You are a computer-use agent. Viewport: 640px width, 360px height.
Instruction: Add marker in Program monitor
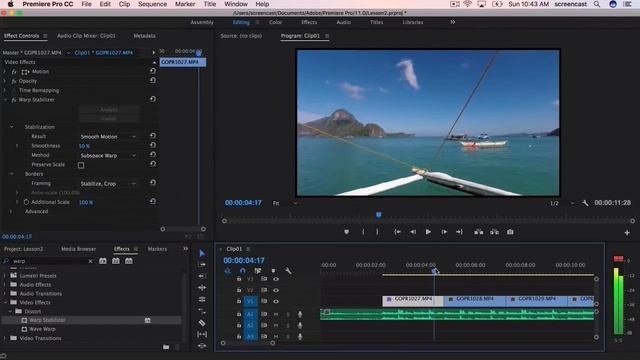tap(347, 232)
